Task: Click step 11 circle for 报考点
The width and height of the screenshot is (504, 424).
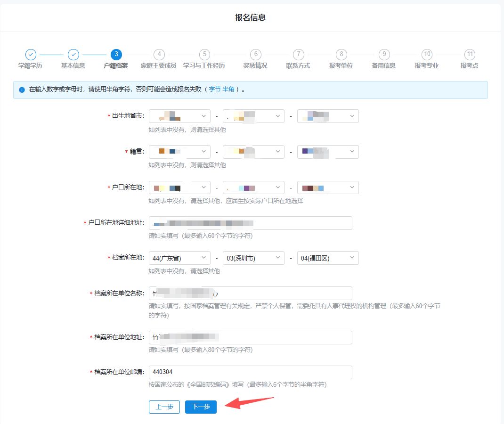Action: pyautogui.click(x=470, y=54)
